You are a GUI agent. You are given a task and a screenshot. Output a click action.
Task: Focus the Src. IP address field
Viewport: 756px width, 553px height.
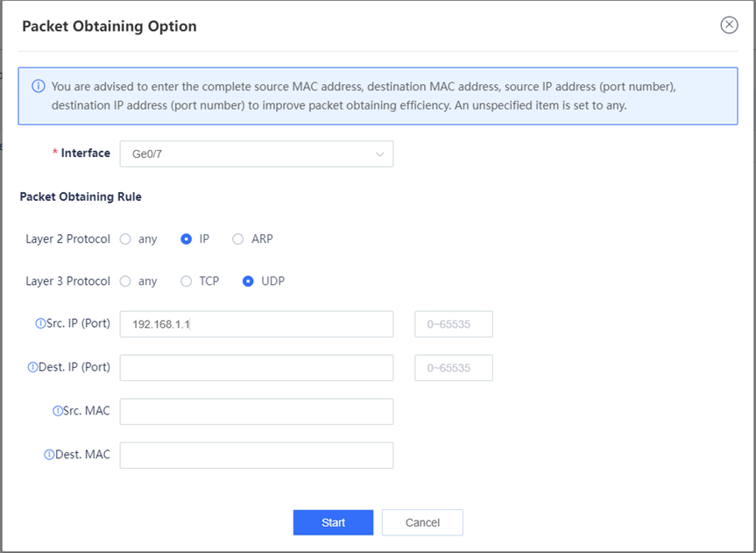(x=256, y=324)
